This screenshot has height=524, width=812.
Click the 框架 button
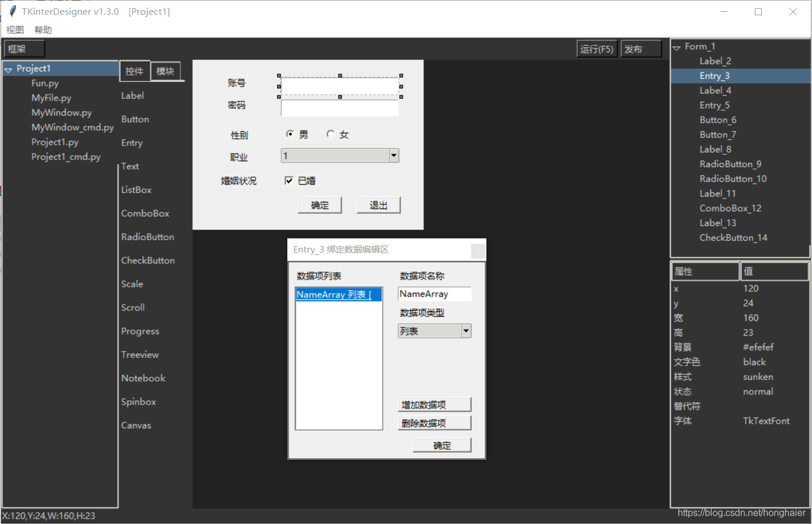24,49
